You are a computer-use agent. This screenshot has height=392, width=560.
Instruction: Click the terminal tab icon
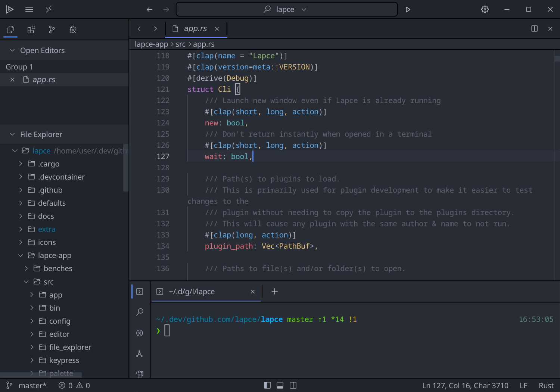tap(160, 292)
